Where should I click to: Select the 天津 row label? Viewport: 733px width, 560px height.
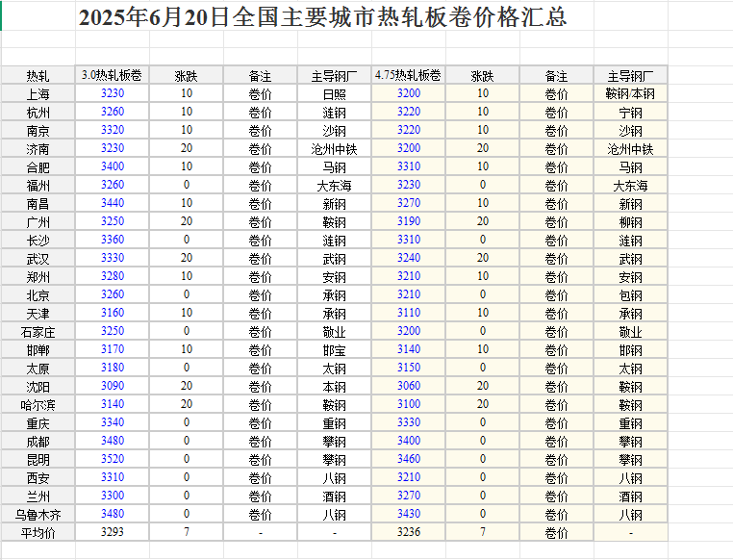tap(38, 313)
